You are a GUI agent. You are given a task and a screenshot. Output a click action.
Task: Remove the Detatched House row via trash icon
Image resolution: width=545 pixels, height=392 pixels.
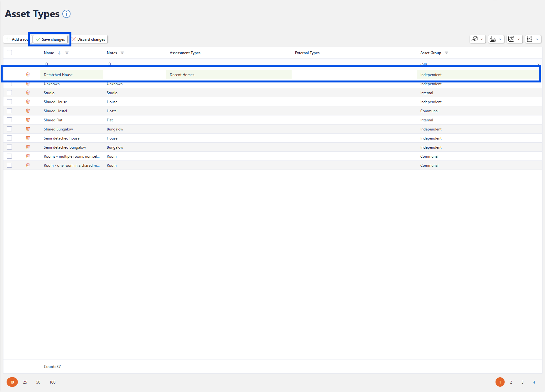28,74
